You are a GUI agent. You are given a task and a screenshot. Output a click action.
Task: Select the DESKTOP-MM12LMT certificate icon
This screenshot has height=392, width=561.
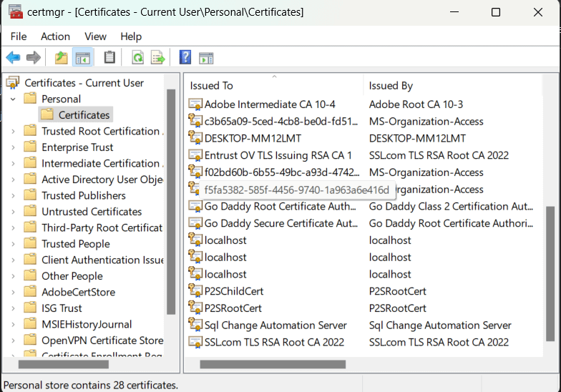[195, 138]
